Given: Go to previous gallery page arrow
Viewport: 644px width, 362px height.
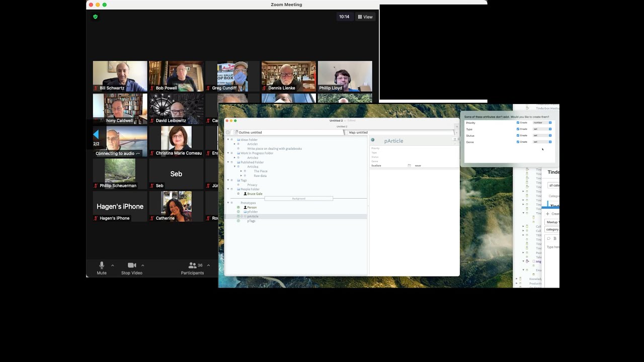Looking at the screenshot, I should pyautogui.click(x=96, y=134).
